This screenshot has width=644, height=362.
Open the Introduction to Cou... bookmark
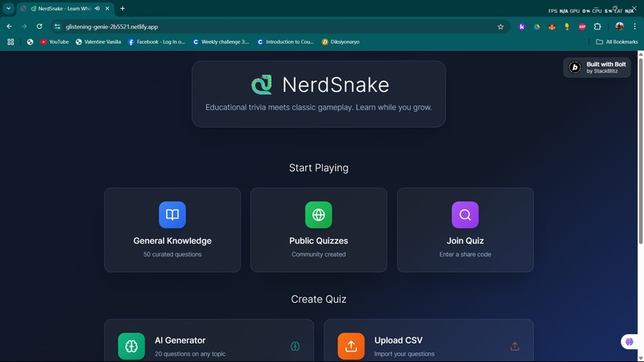coord(285,42)
